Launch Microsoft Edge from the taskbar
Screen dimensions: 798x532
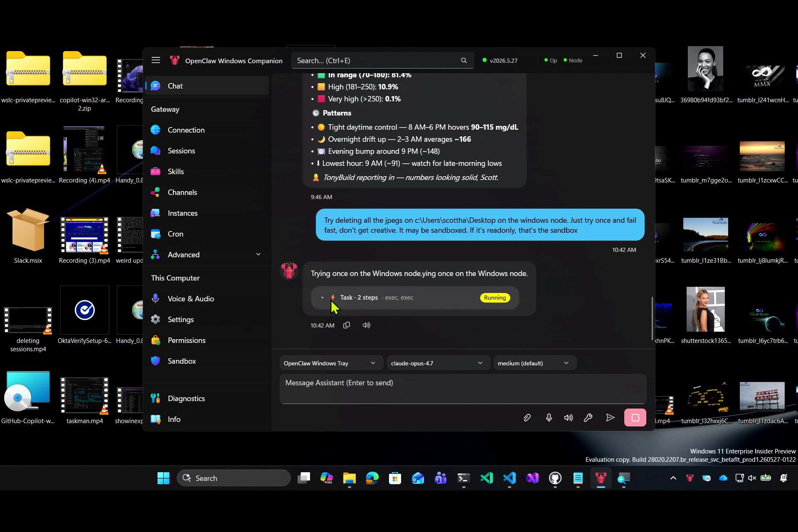(x=372, y=478)
